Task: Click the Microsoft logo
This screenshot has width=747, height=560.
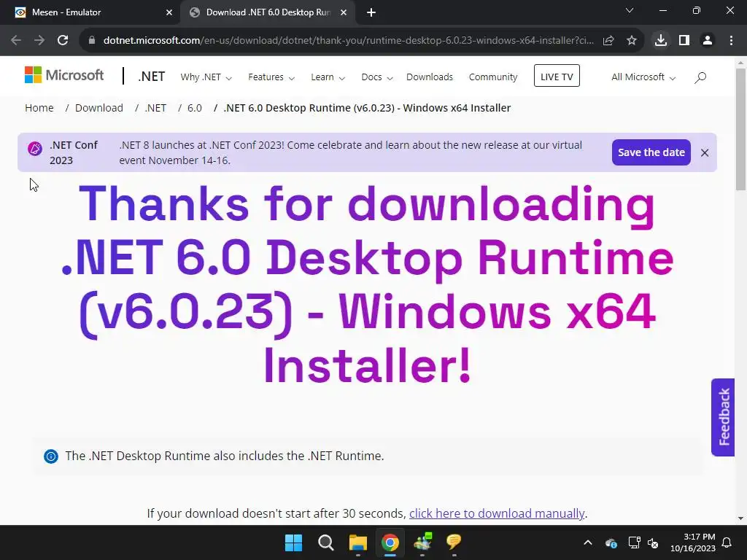Action: point(64,75)
